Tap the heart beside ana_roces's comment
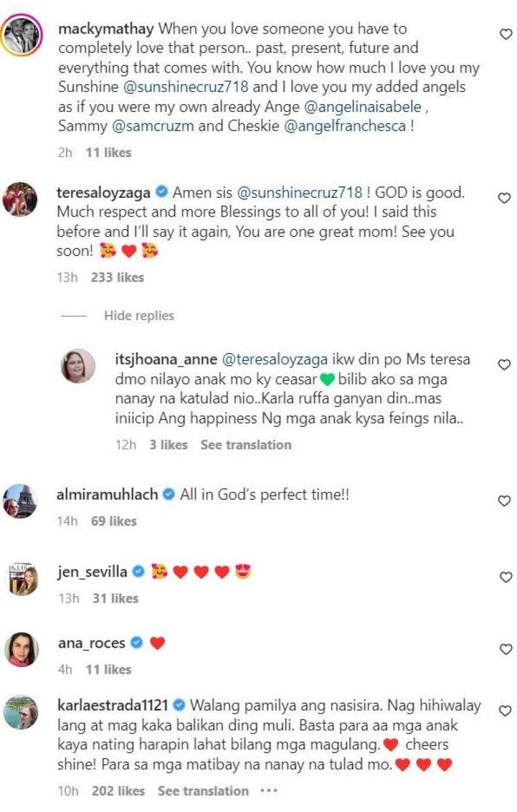Image resolution: width=517 pixels, height=812 pixels. (x=506, y=648)
